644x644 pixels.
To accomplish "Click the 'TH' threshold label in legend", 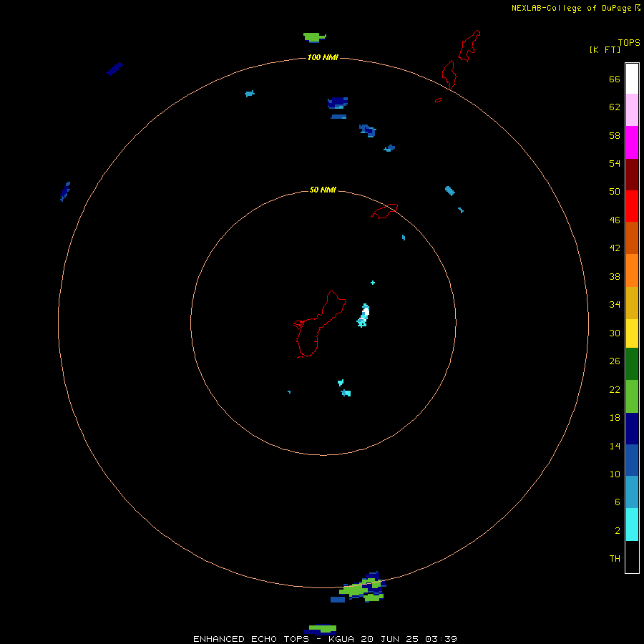I will [x=615, y=558].
